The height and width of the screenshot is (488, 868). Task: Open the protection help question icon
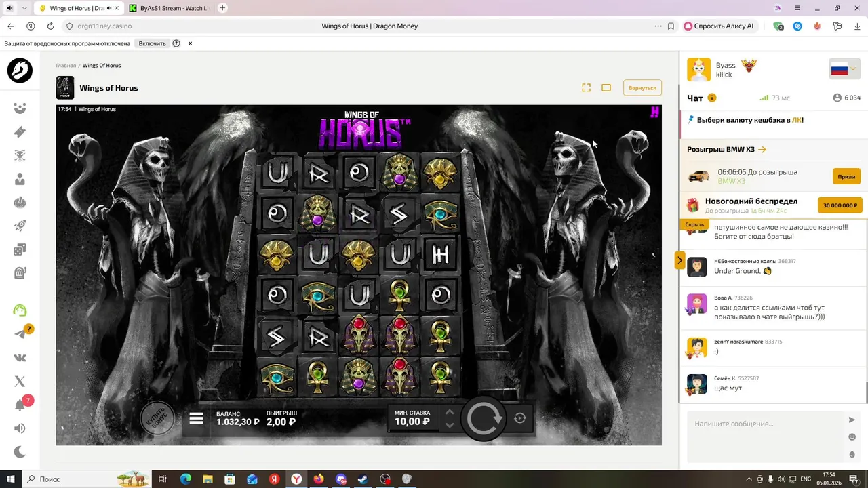coord(176,43)
